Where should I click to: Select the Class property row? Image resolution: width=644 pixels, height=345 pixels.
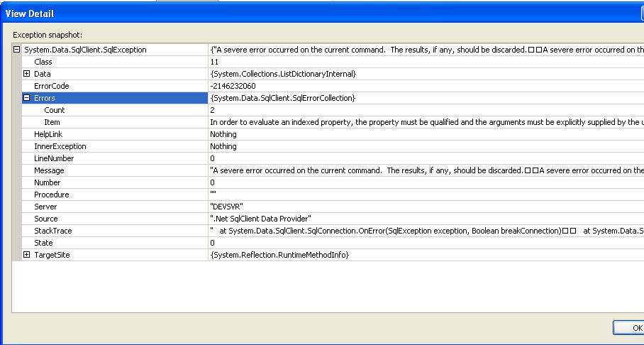(44, 62)
